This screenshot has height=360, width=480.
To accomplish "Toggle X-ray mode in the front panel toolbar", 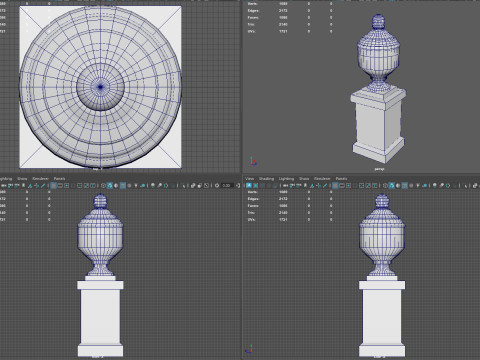I will [193, 185].
